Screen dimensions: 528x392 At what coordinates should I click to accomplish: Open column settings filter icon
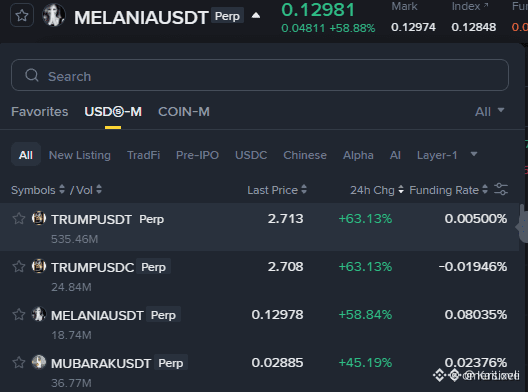click(501, 189)
